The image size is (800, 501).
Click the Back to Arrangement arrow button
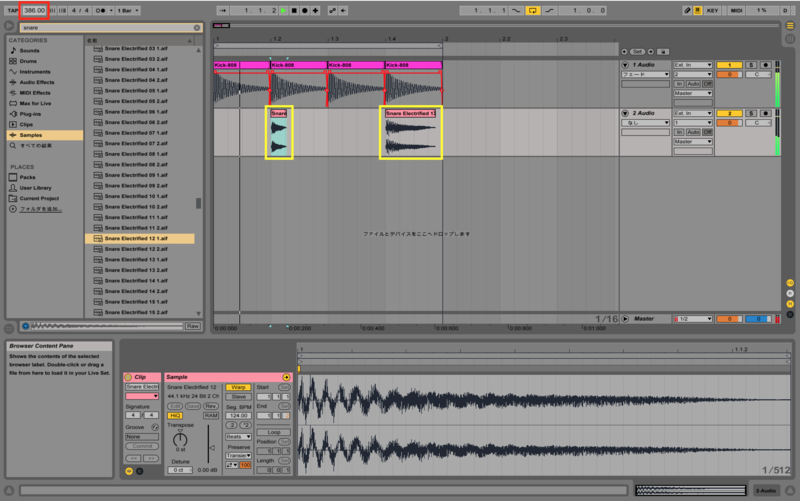(343, 10)
